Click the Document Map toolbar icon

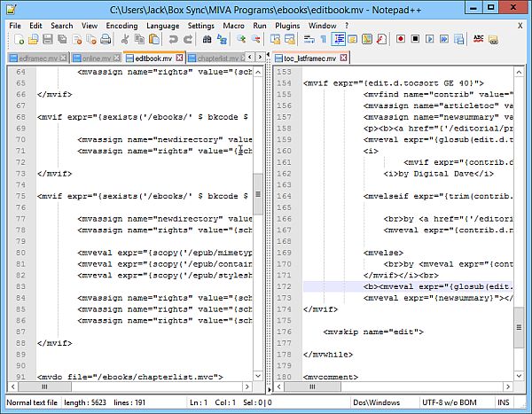(x=367, y=39)
